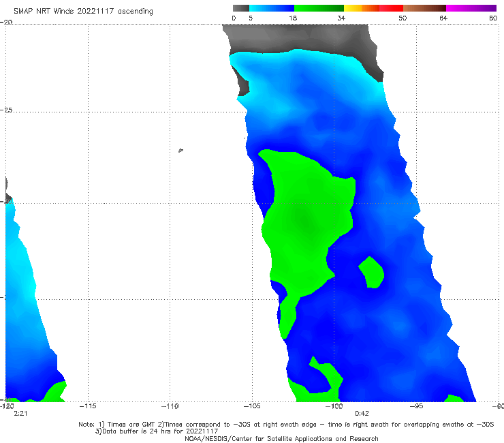Click the longitude label '-105'
The image size is (504, 443).
click(x=252, y=406)
